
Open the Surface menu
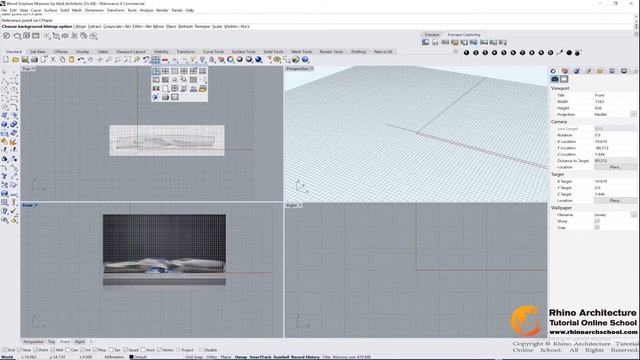[51, 10]
